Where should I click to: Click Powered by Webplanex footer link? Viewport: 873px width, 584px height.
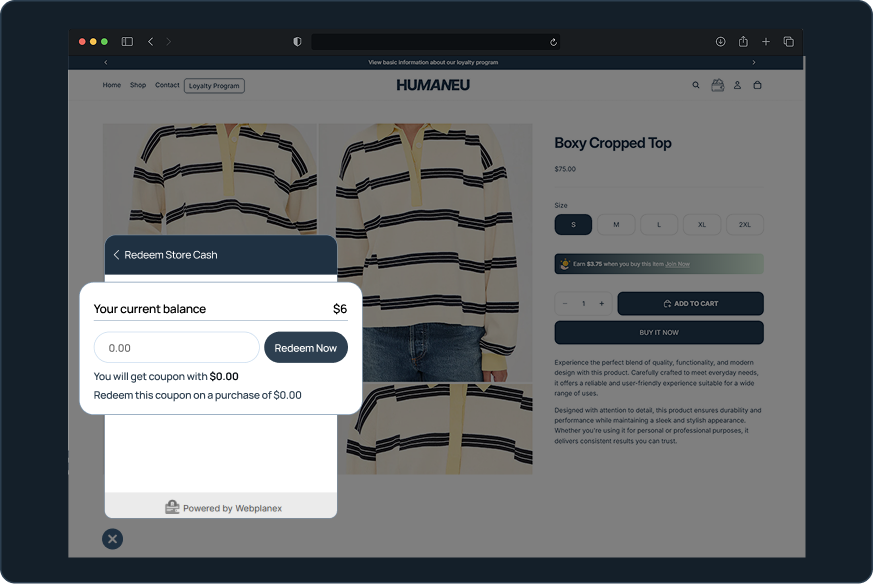224,508
